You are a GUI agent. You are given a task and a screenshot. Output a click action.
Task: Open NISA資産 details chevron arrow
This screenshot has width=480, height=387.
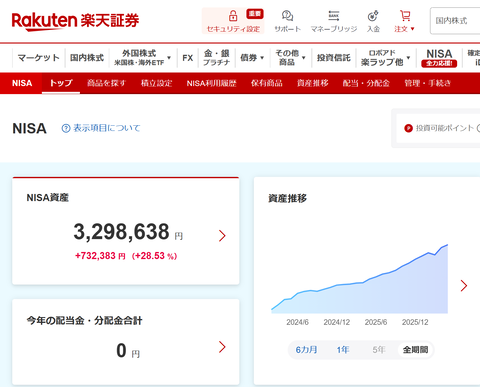pos(222,236)
